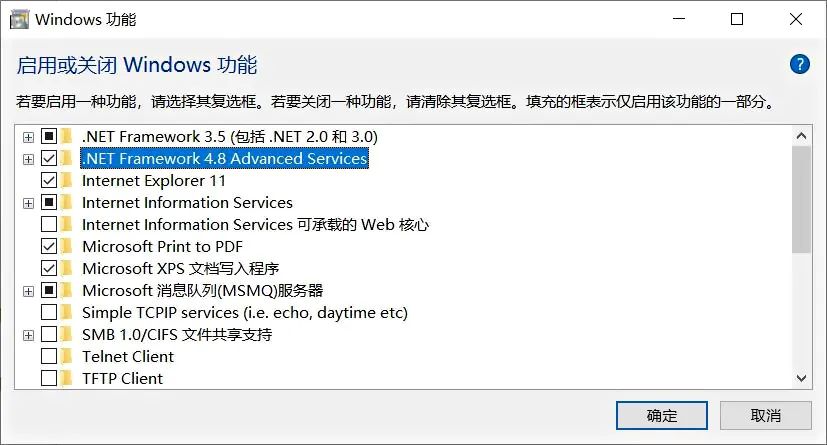
Task: Click the folder icon beside Internet Explorer 11
Action: click(x=67, y=181)
